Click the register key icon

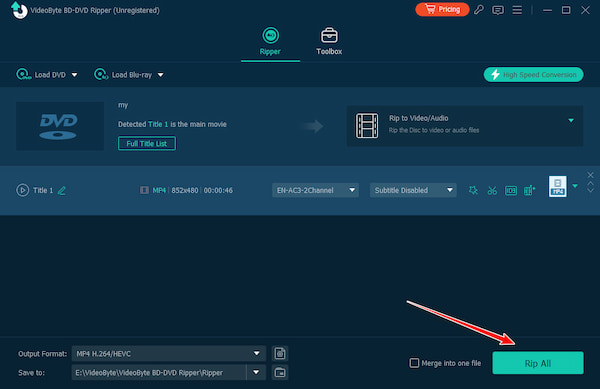[x=479, y=10]
